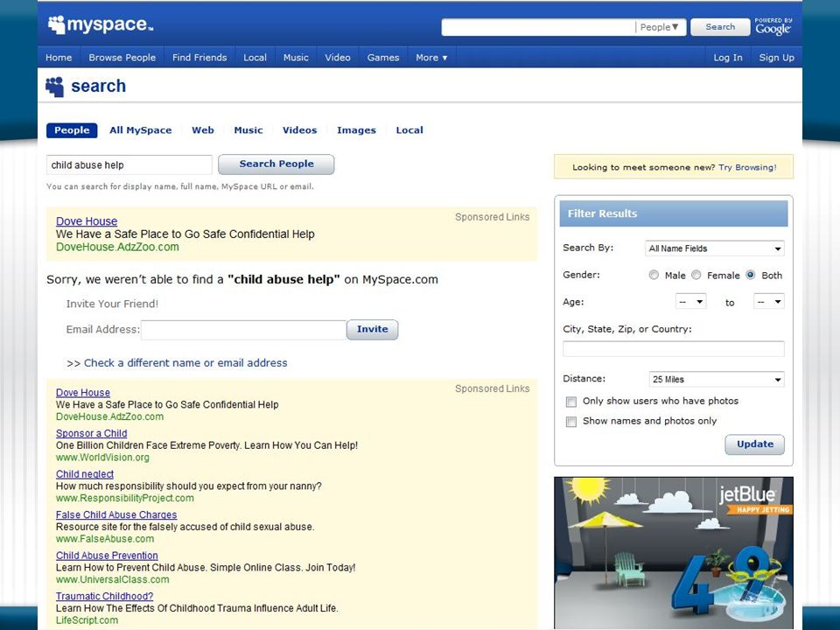Open the maximum Age dropdown
This screenshot has width=840, height=630.
click(x=769, y=302)
